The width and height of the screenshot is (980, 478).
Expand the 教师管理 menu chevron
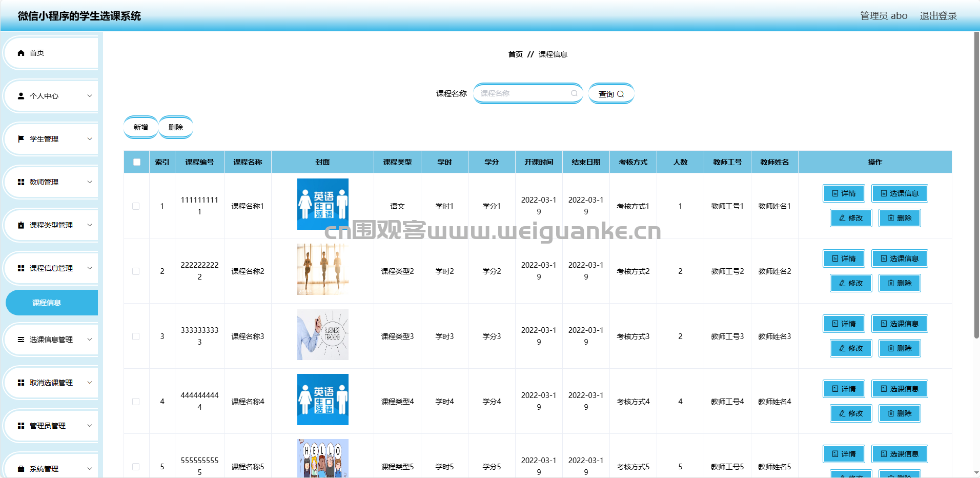tap(90, 182)
